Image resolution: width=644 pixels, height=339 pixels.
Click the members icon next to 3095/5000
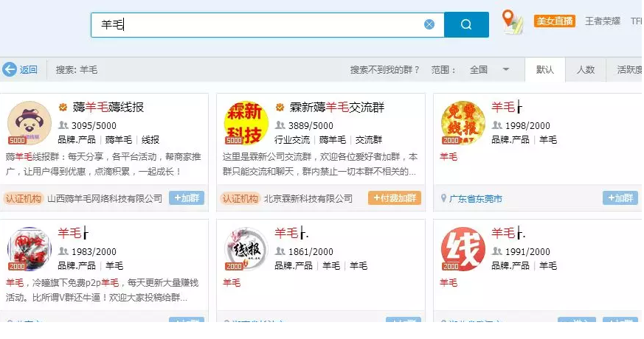click(63, 125)
